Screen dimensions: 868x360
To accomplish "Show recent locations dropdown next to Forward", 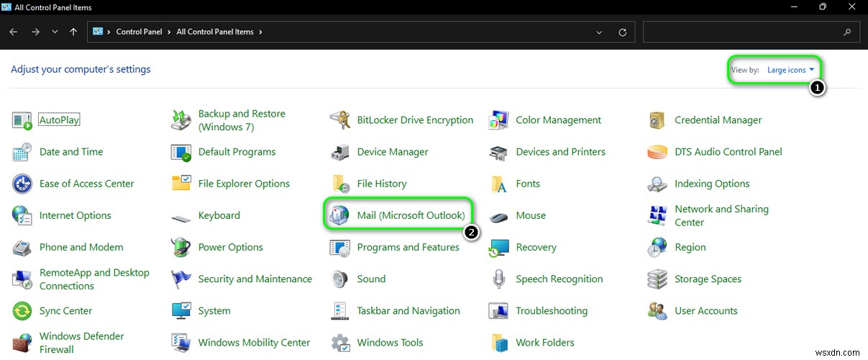I will pos(55,32).
